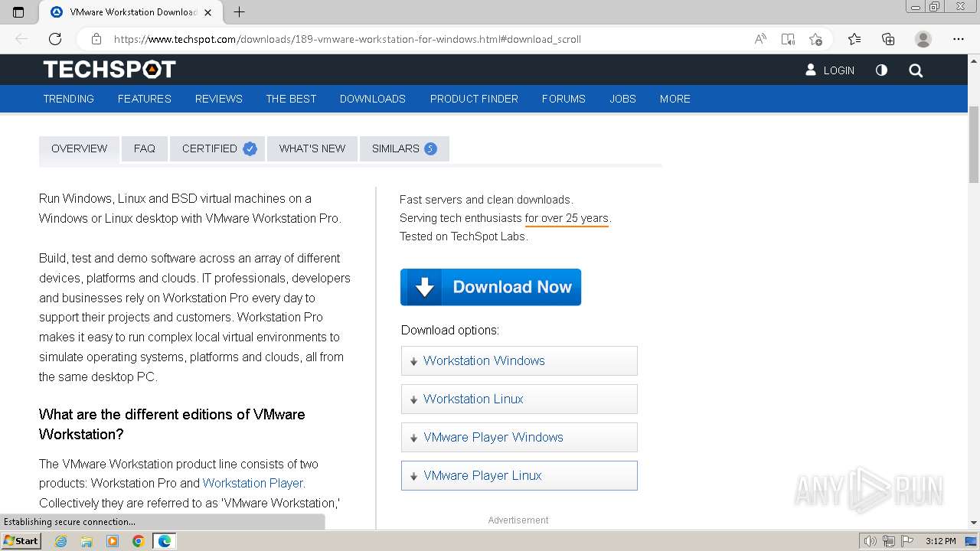Open the Favorites list
Screen dimensions: 980x551
click(854, 39)
